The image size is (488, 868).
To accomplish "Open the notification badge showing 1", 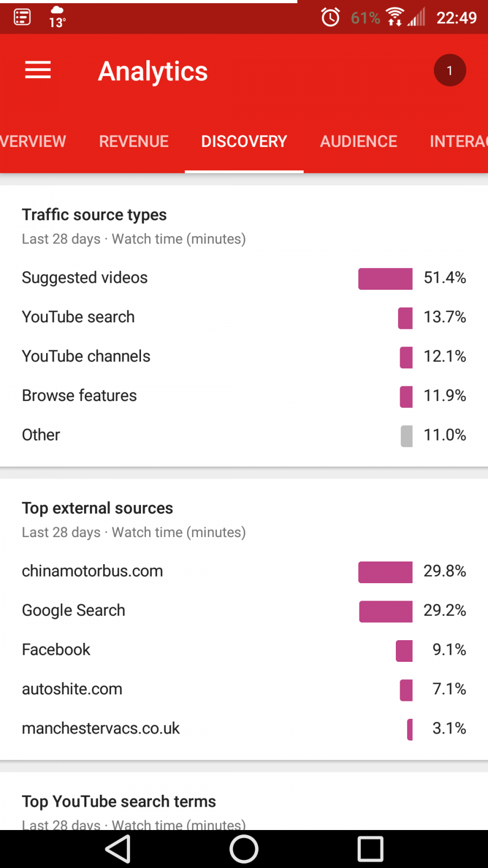I will [x=450, y=71].
